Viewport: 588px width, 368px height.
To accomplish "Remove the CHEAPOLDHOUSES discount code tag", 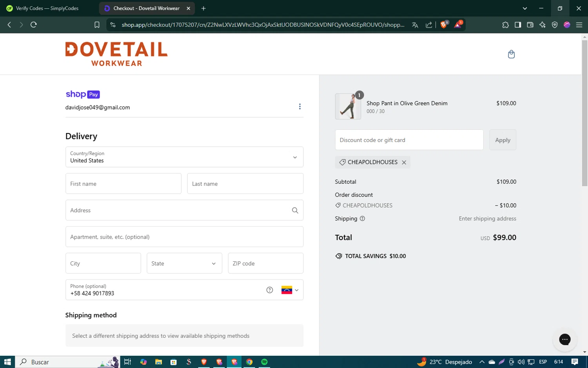I will pyautogui.click(x=404, y=162).
